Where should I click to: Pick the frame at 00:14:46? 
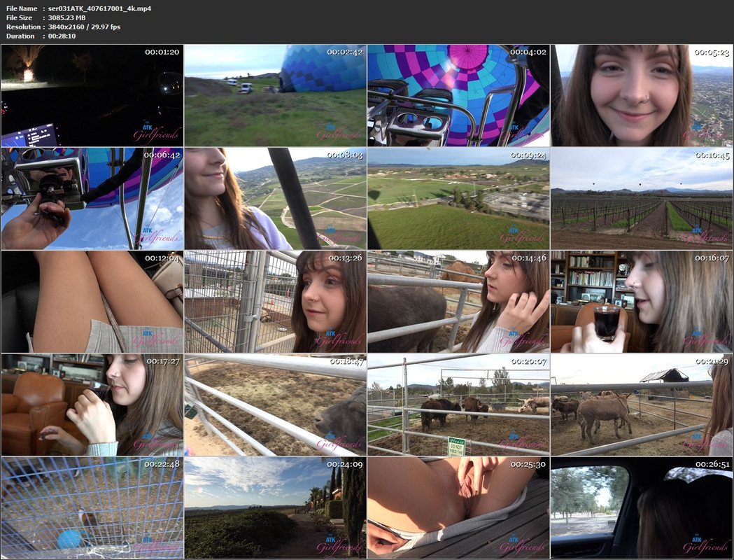pyautogui.click(x=458, y=302)
